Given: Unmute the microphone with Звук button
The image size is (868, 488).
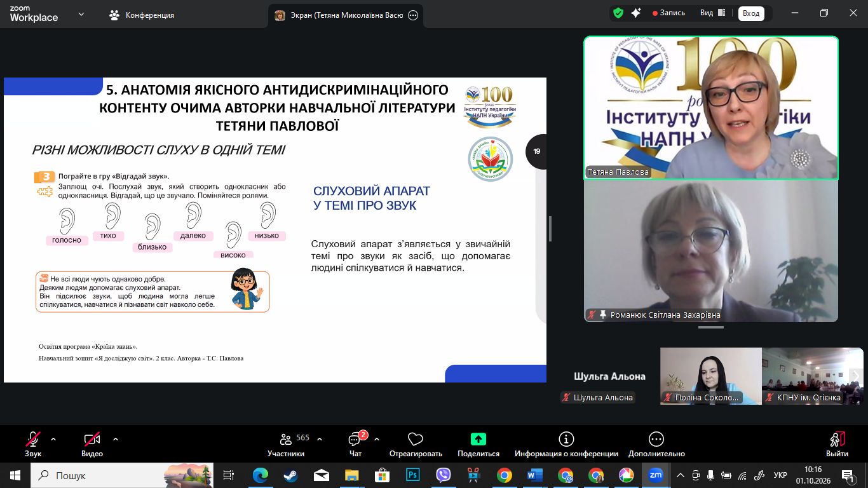Looking at the screenshot, I should (x=33, y=444).
